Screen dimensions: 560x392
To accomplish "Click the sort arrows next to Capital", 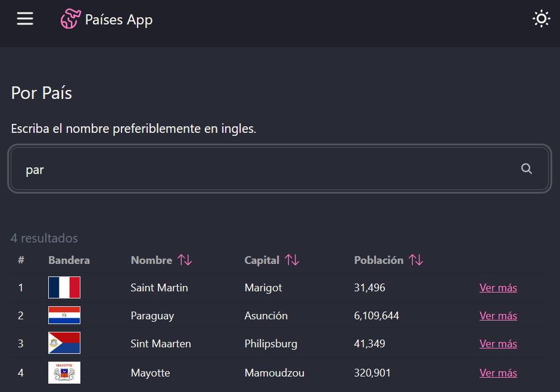I will (291, 260).
